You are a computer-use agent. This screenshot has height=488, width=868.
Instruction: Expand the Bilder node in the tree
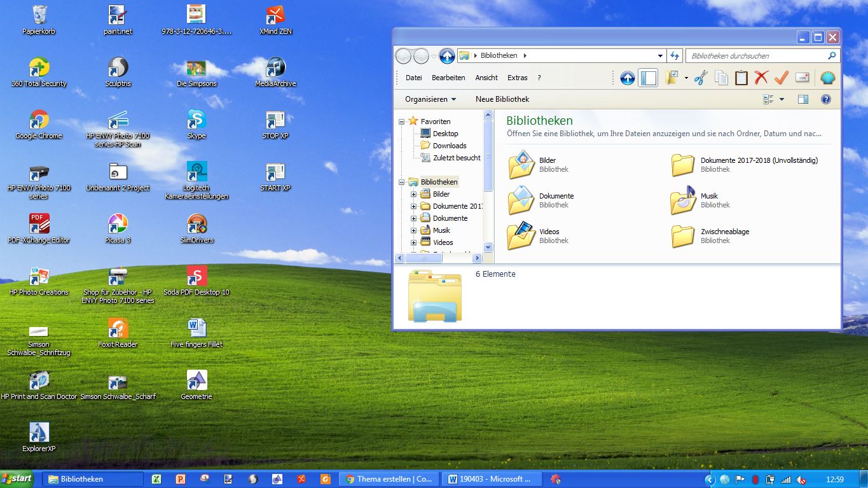tap(413, 195)
